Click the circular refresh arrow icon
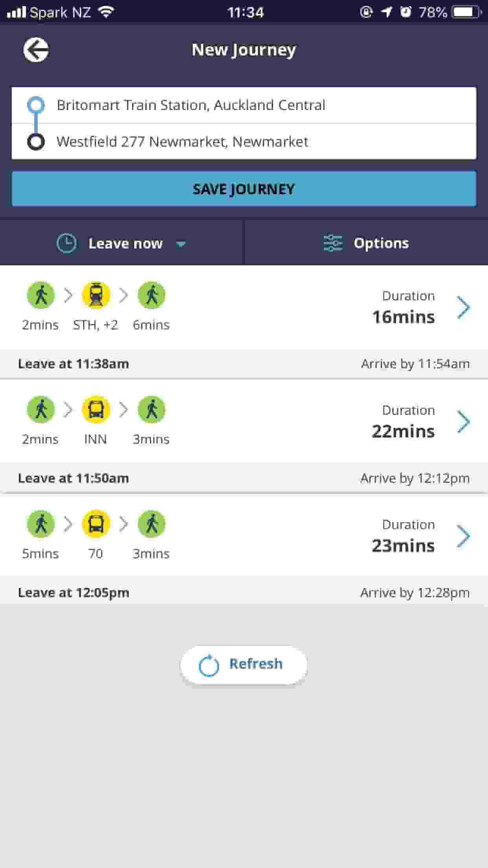This screenshot has height=868, width=488. 209,666
